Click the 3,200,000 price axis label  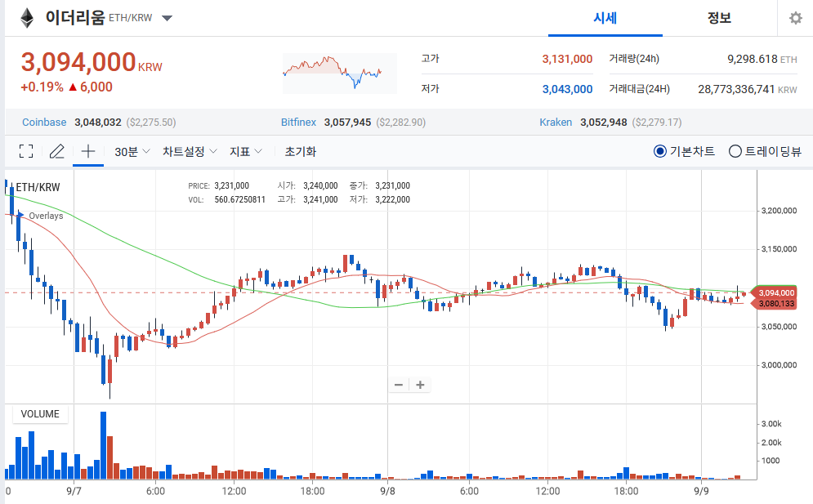pyautogui.click(x=779, y=211)
